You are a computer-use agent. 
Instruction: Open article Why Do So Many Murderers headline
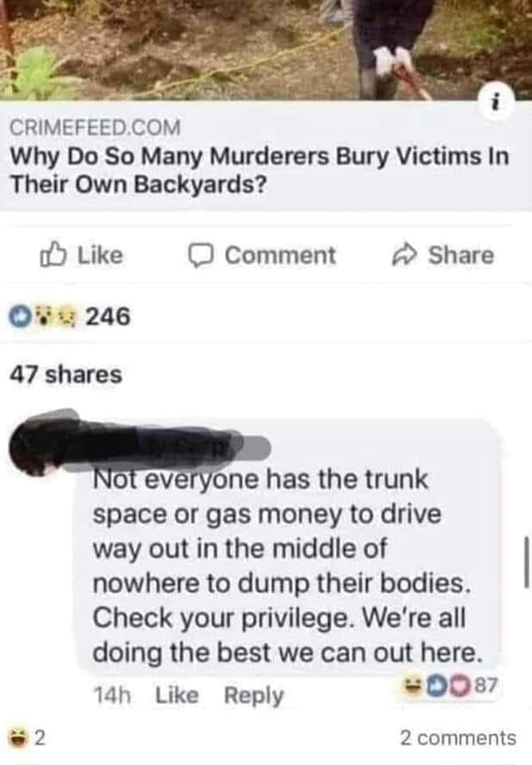260,171
